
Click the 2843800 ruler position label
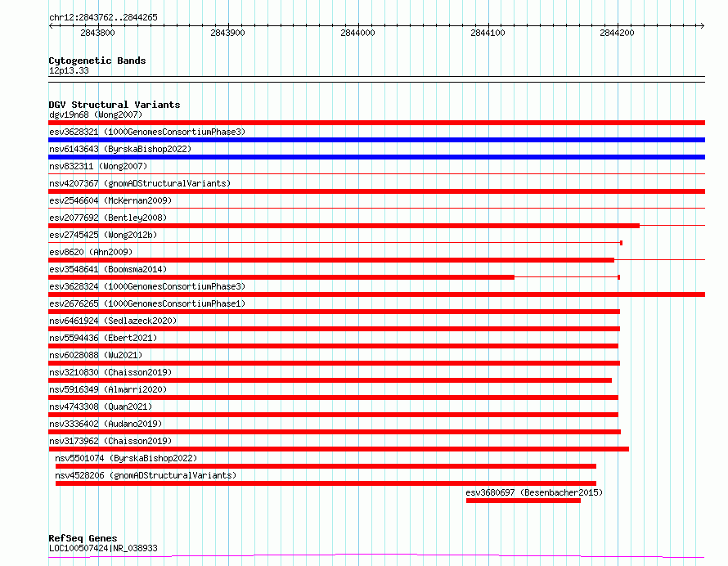97,33
